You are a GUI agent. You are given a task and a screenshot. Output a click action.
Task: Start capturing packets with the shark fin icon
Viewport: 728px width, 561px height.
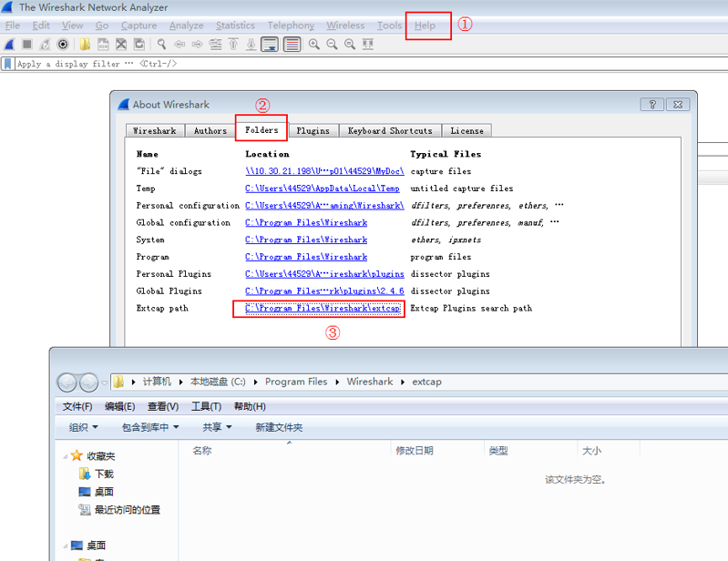point(9,45)
